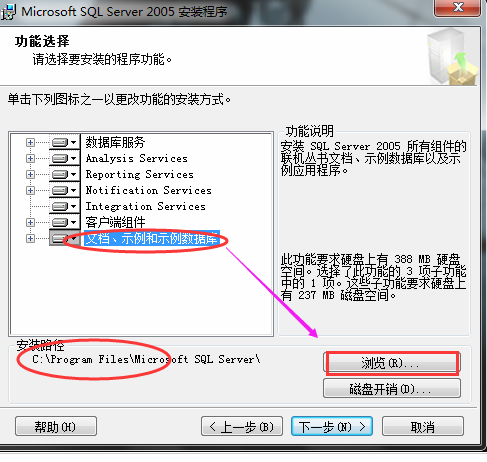Open drive icon dropdown for 文档、示例和示例数据库
This screenshot has height=462, width=487.
pos(65,238)
